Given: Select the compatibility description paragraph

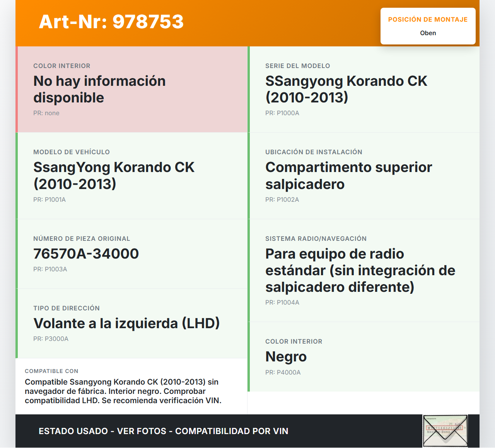Looking at the screenshot, I should click(123, 391).
